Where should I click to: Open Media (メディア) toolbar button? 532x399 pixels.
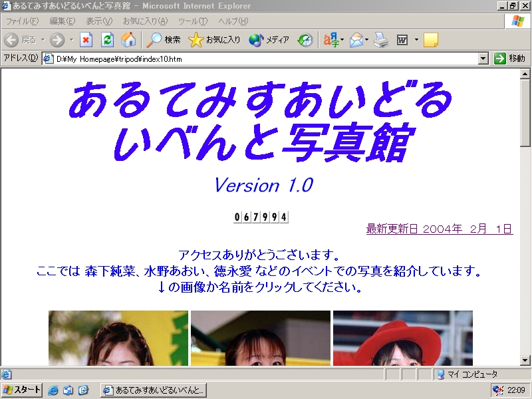point(269,40)
